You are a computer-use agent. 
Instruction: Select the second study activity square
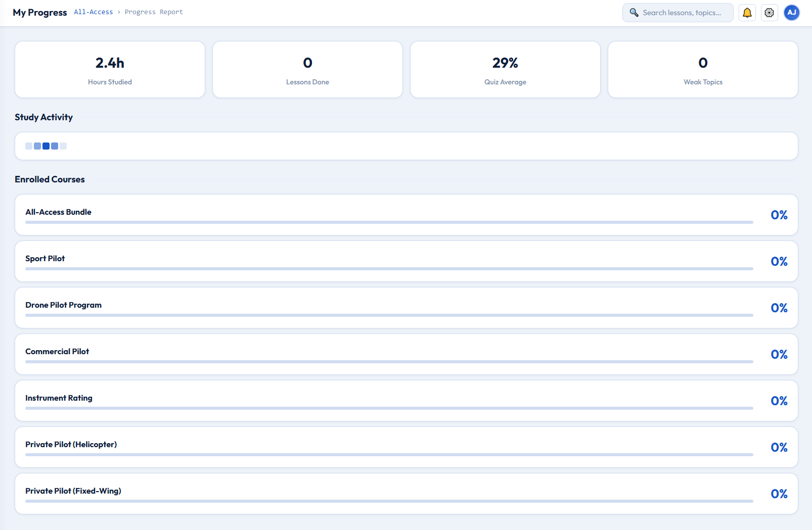point(37,146)
